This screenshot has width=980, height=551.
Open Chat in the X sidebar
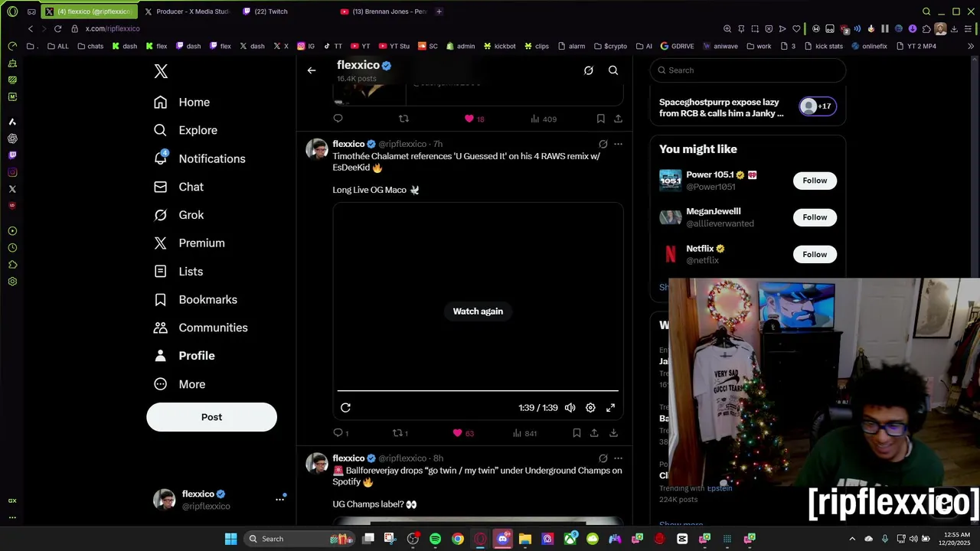point(179,187)
